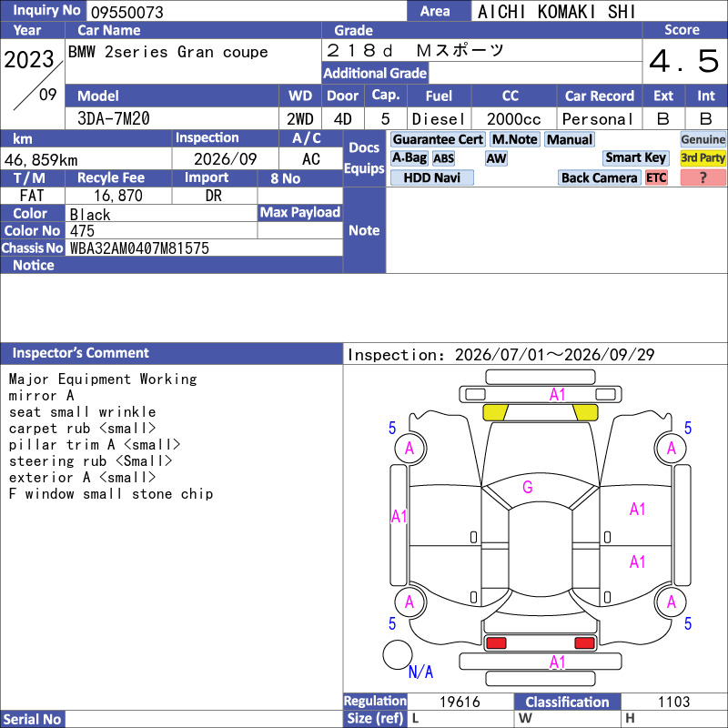
Task: Click the ABS equipment badge
Action: coord(443,158)
